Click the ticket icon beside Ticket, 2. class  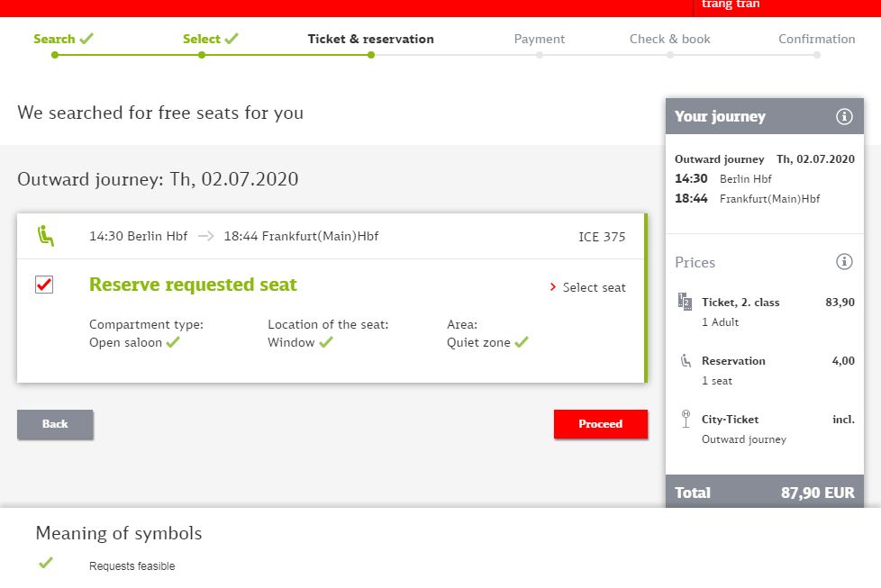(685, 303)
